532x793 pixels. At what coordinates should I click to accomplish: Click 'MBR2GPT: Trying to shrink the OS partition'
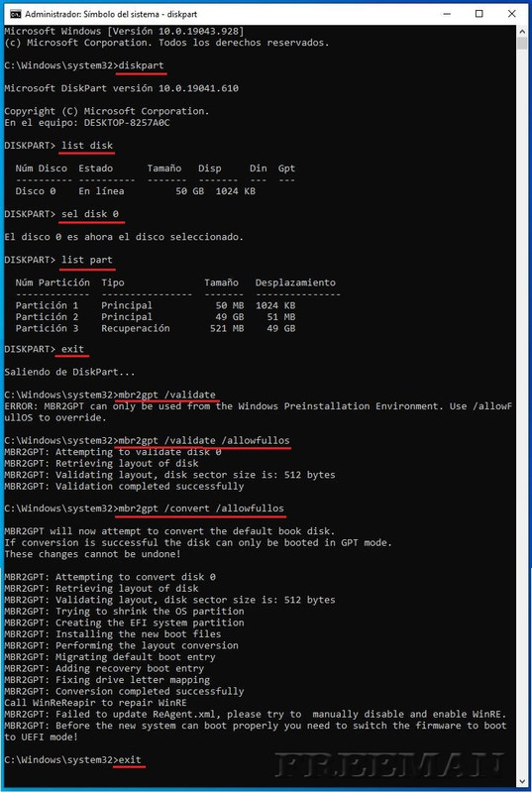pos(124,611)
